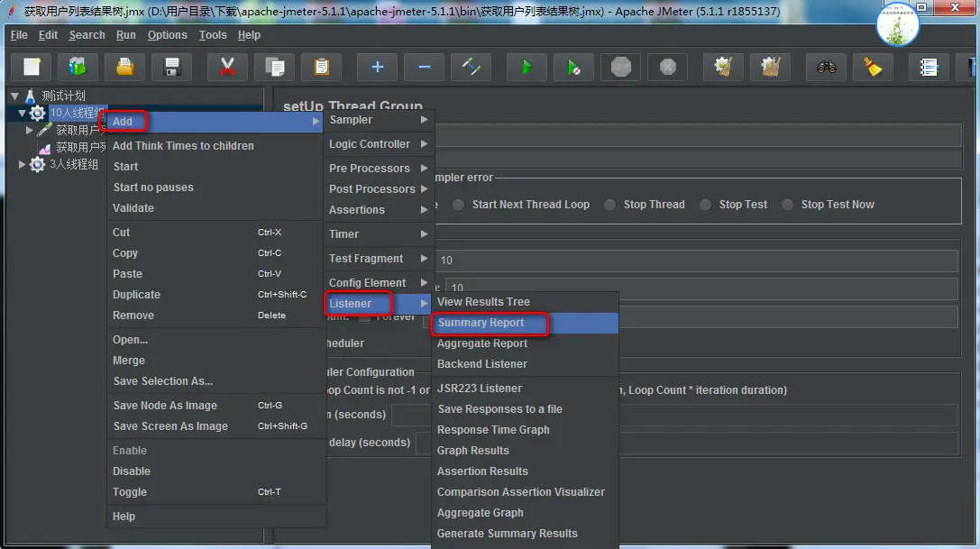Open the Function Helper list icon
Screen dimensions: 980x549
pos(929,67)
